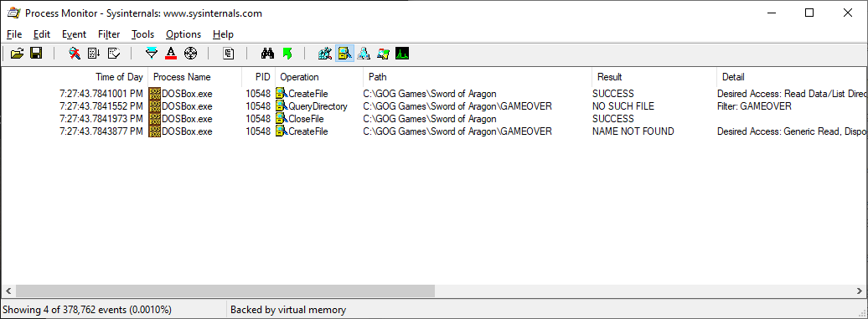Click the Open log file icon
The width and height of the screenshot is (868, 319).
[17, 54]
